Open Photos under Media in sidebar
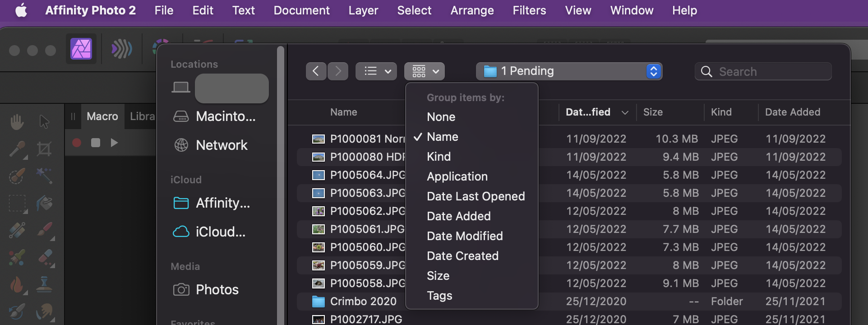Viewport: 868px width, 325px height. click(206, 290)
